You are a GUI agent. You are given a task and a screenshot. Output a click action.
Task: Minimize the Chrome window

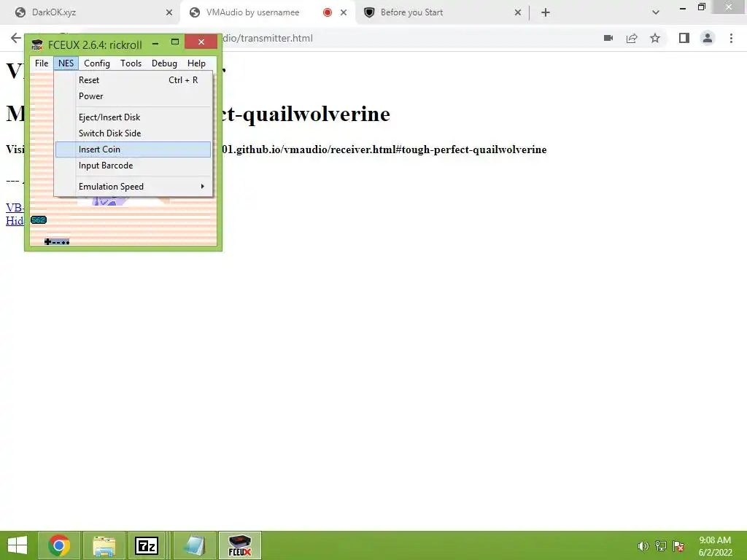point(683,7)
